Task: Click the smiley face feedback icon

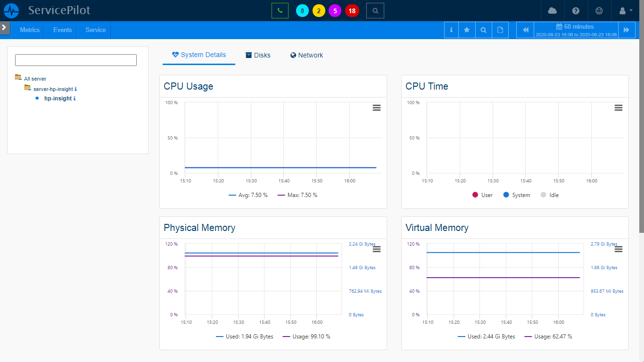Action: click(x=599, y=10)
